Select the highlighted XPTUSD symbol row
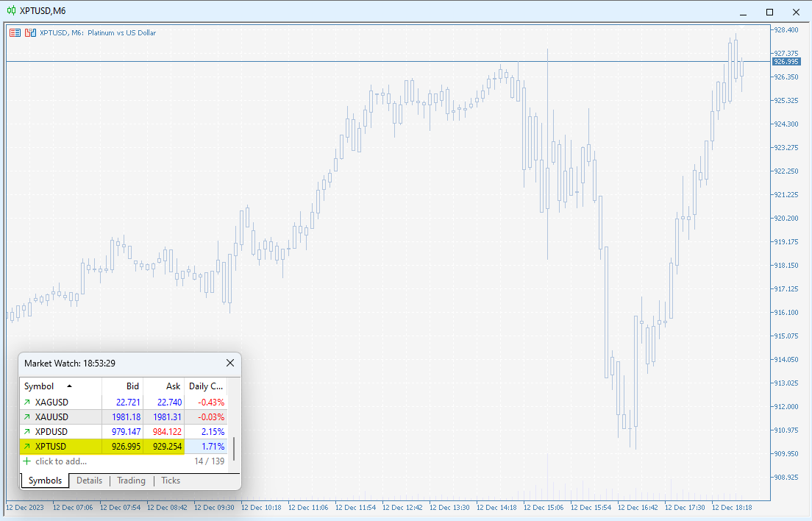The height and width of the screenshot is (521, 812). 124,447
